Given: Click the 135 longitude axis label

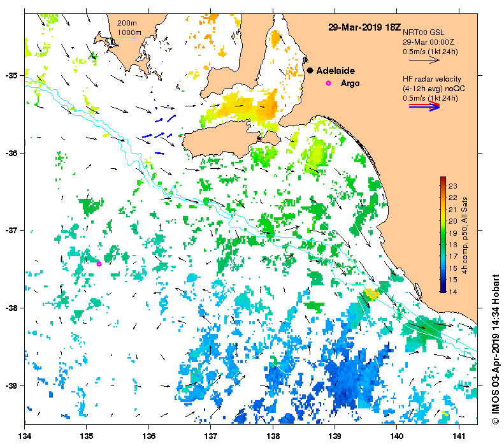Looking at the screenshot, I should [x=86, y=436].
